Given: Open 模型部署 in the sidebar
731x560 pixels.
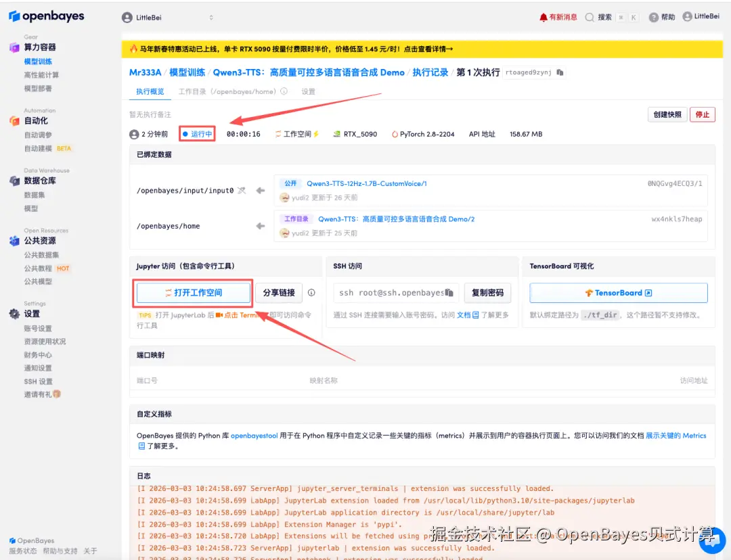Looking at the screenshot, I should (x=38, y=88).
